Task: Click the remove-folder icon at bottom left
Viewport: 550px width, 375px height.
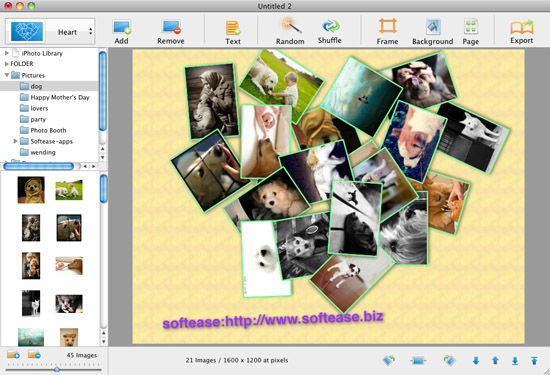Action: click(34, 355)
